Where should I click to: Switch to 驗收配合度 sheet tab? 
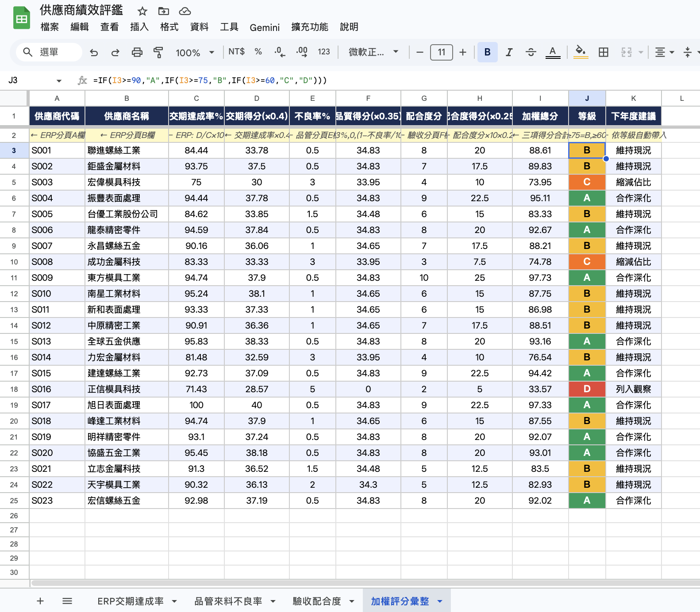tap(317, 601)
